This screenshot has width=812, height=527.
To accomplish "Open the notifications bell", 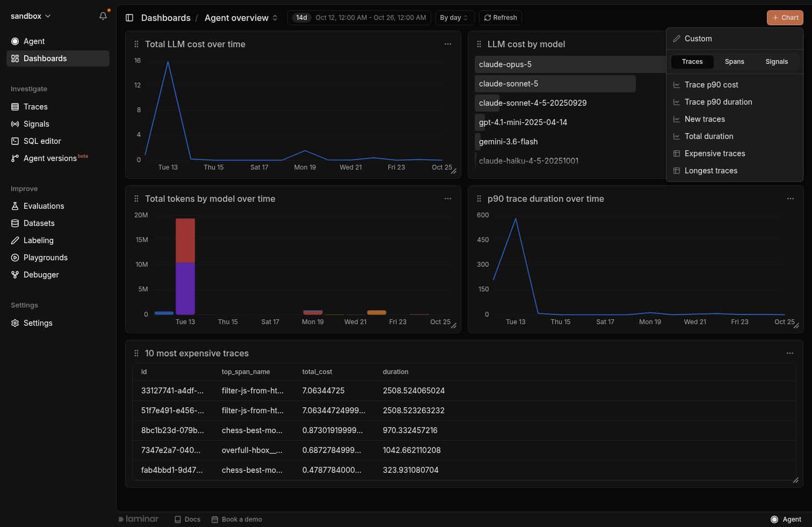I will (103, 16).
